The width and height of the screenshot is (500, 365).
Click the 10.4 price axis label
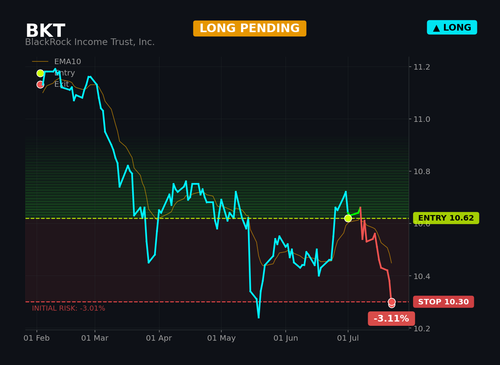click(422, 276)
